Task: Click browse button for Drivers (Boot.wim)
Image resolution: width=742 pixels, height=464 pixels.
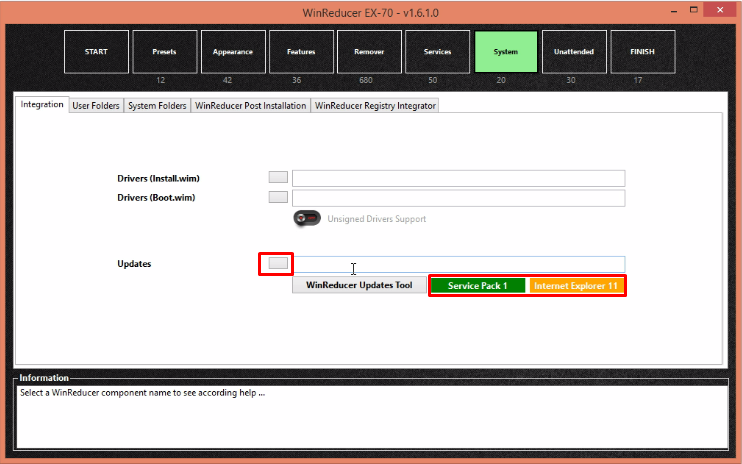Action: [278, 197]
